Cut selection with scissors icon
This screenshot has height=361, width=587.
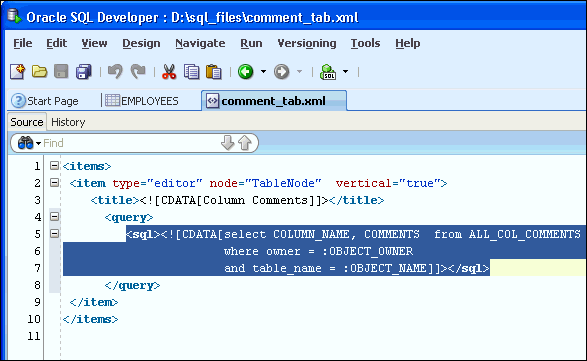169,72
